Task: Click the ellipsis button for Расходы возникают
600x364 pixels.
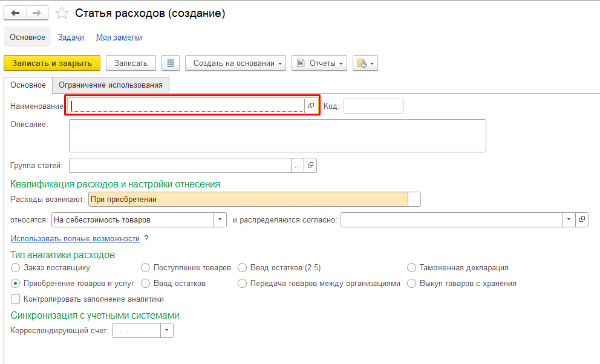Action: tap(414, 199)
